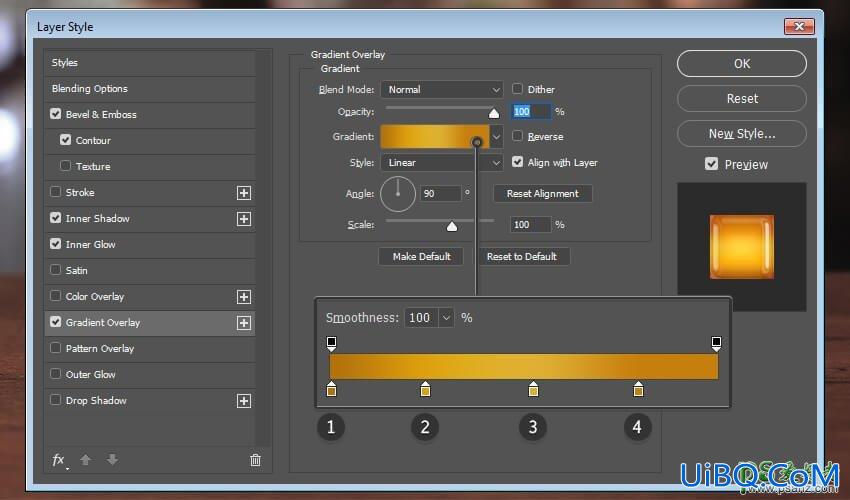The height and width of the screenshot is (500, 850).
Task: Click the Scale percentage field
Action: (x=531, y=225)
